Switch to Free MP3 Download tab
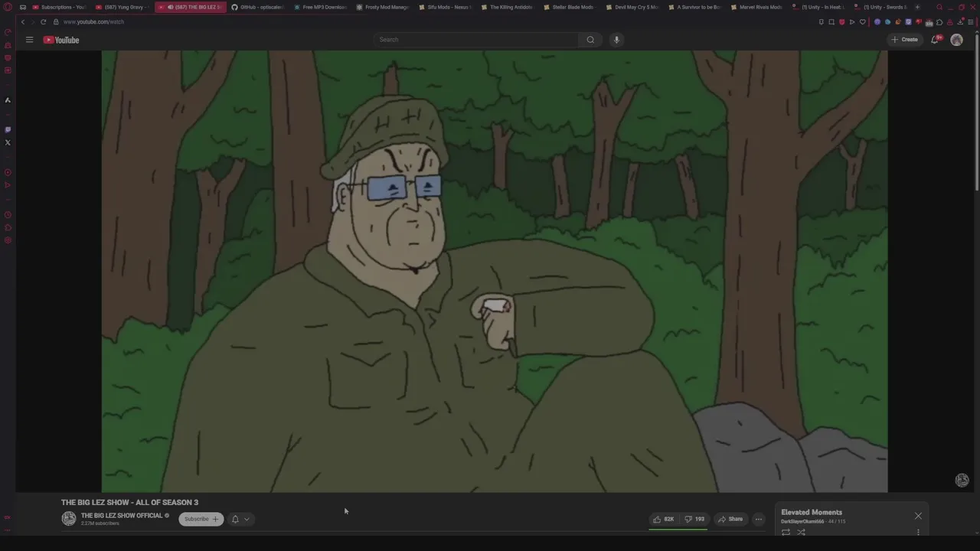This screenshot has width=980, height=551. pos(320,7)
